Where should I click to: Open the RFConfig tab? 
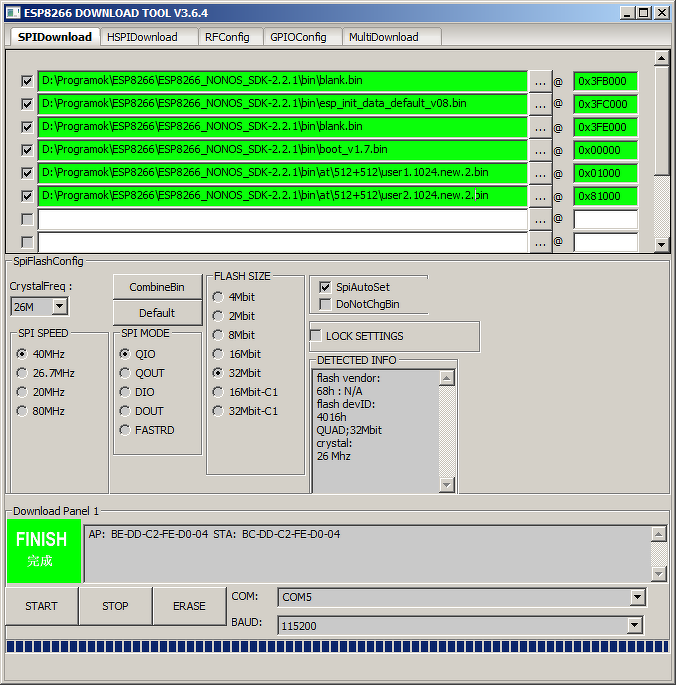(x=230, y=37)
